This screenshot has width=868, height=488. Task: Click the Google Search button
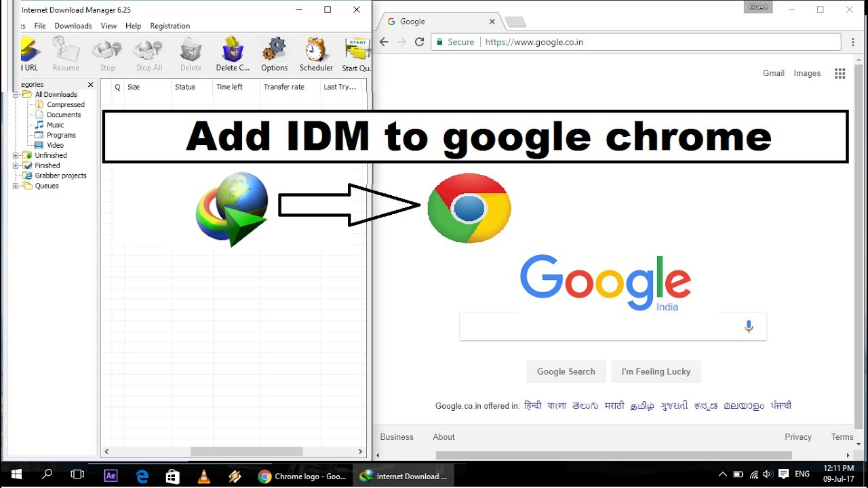(566, 371)
